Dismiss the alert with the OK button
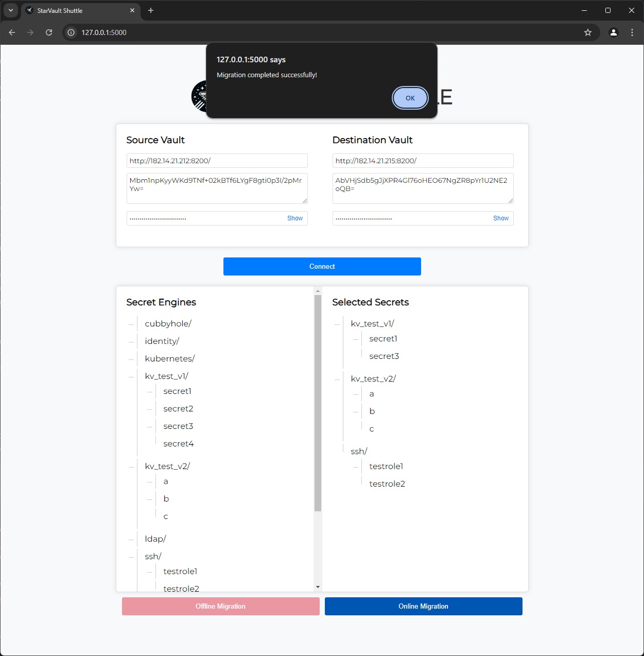Viewport: 644px width, 656px height. pos(410,98)
